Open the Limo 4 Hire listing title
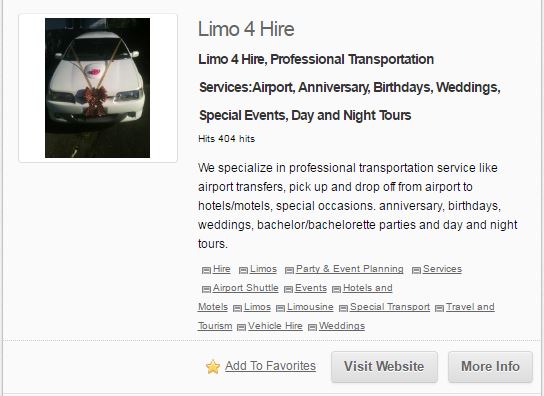Screen dimensions: 544x396 (246, 29)
